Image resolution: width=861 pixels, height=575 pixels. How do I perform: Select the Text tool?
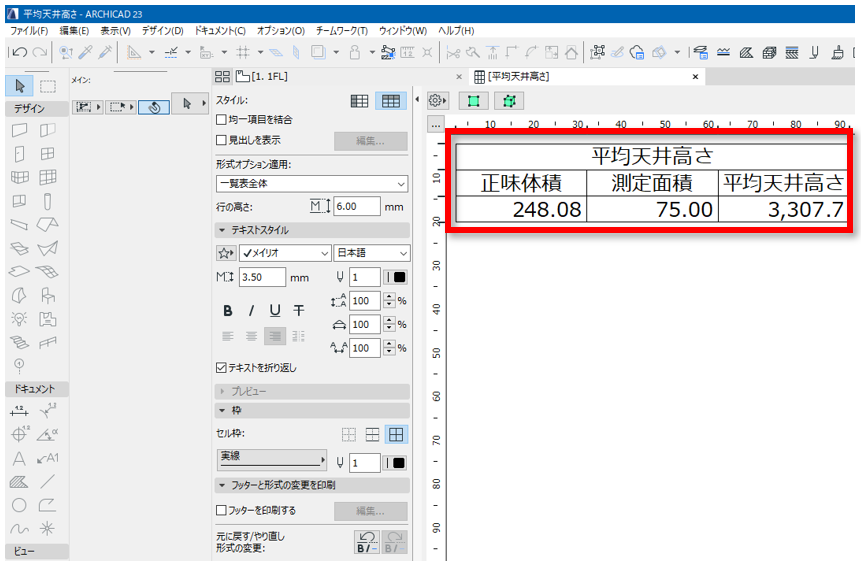[19, 458]
